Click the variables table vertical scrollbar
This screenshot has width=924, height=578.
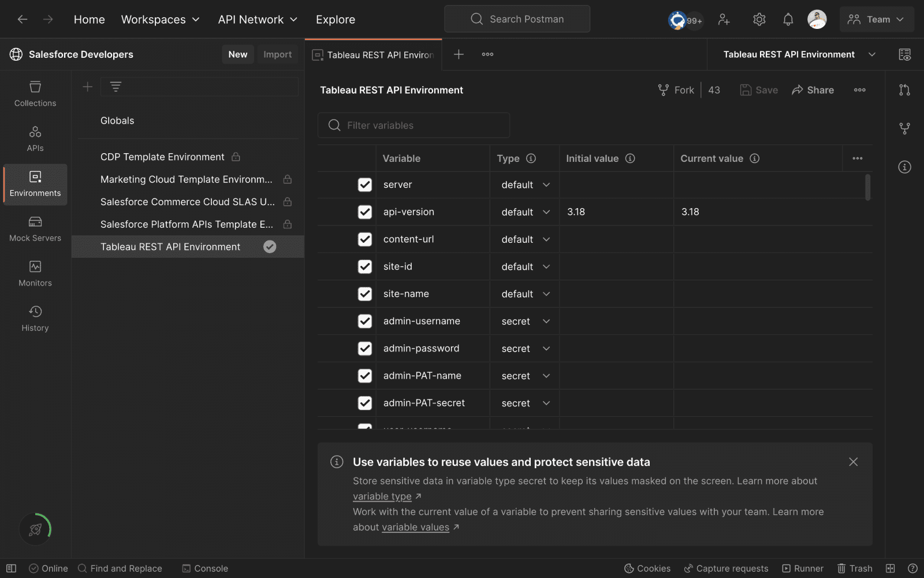click(x=867, y=187)
